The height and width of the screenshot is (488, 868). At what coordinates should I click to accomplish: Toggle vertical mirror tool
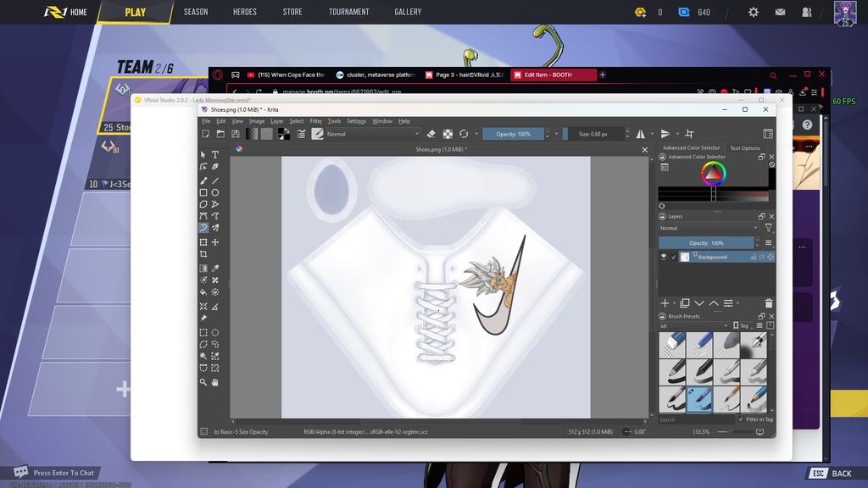[x=665, y=134]
